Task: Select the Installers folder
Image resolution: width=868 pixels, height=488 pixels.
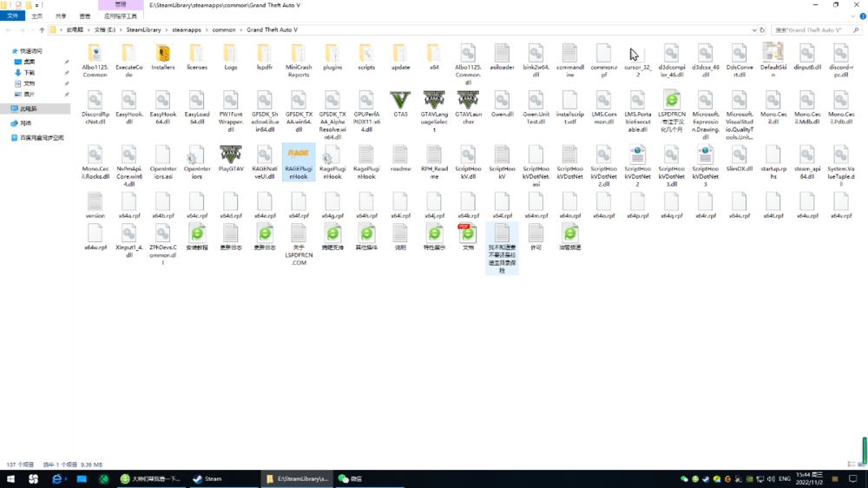Action: (162, 53)
